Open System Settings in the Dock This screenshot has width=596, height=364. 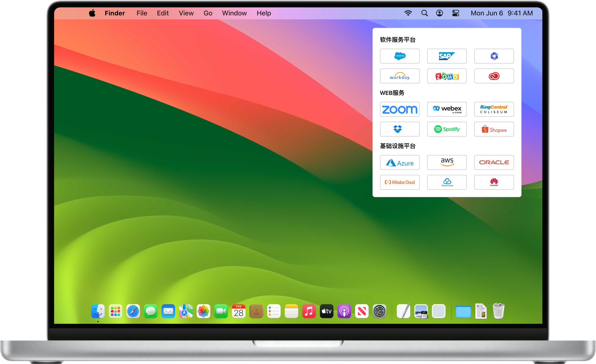(x=379, y=311)
